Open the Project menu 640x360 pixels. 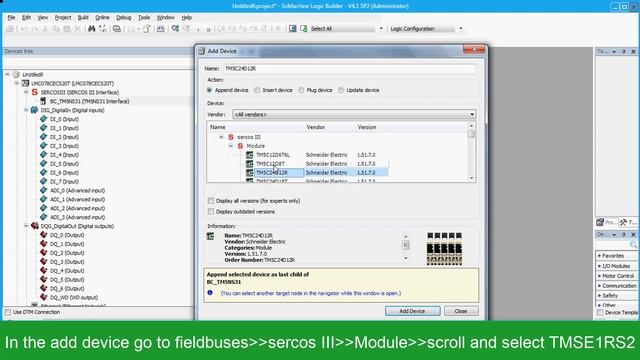click(x=63, y=18)
